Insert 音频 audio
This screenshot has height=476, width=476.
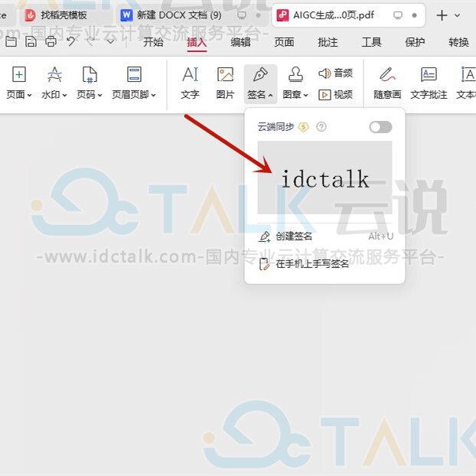point(335,73)
